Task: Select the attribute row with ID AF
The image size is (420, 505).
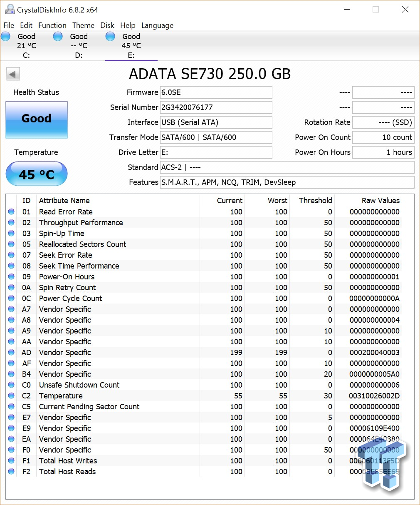Action: (x=204, y=363)
